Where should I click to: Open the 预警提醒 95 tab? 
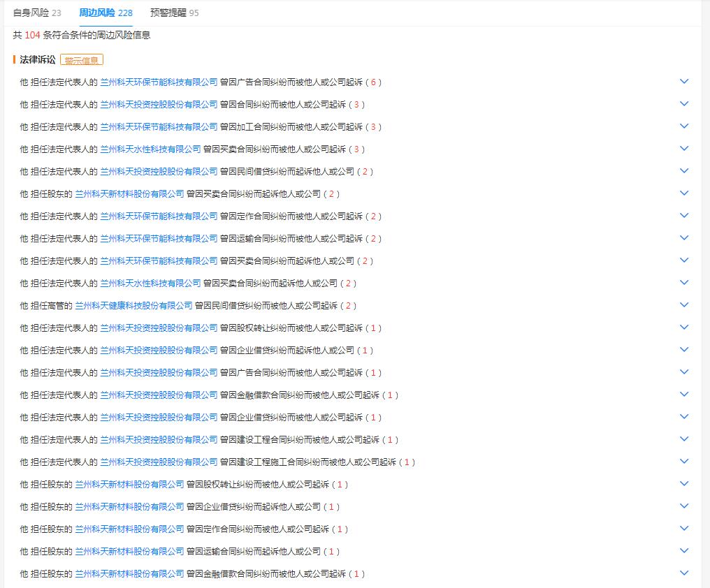(174, 13)
